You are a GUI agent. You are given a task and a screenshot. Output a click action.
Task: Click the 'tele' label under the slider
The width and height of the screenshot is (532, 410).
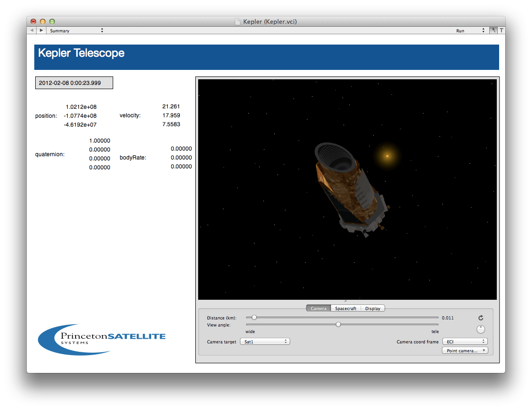click(435, 331)
